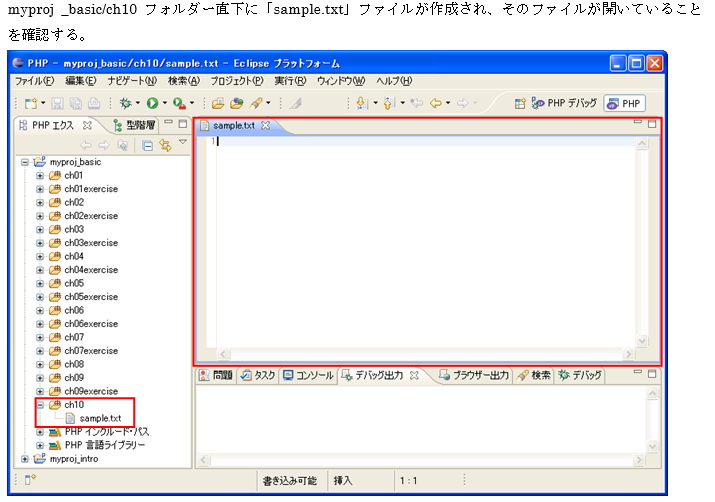Image resolution: width=715 pixels, height=502 pixels.
Task: Click the Debug bug icon
Action: [125, 104]
